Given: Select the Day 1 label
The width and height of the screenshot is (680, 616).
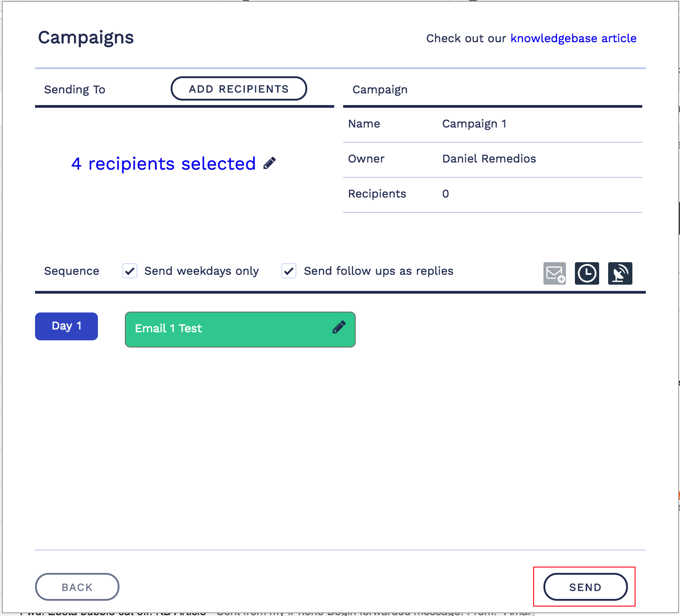Looking at the screenshot, I should tap(66, 326).
